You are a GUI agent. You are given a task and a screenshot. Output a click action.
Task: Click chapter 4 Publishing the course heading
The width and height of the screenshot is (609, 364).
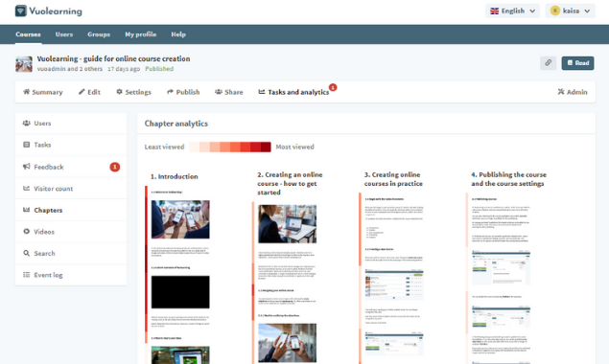509,179
